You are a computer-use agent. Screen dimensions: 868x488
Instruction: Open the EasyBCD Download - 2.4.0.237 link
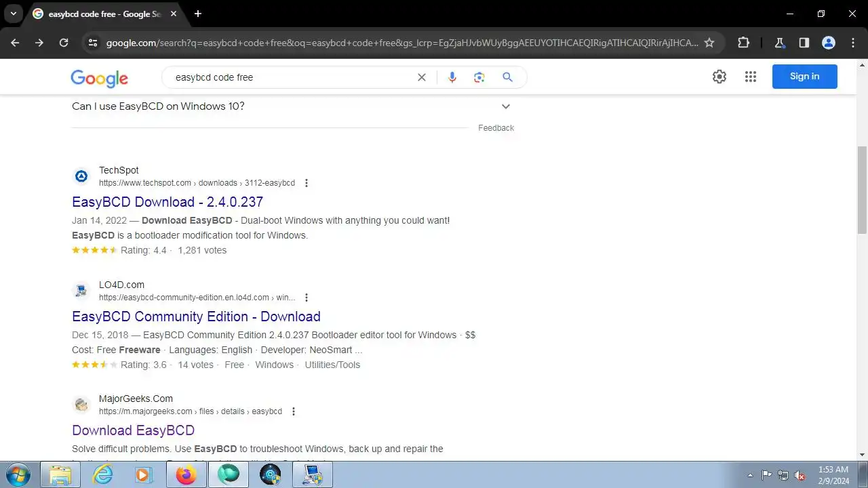167,202
